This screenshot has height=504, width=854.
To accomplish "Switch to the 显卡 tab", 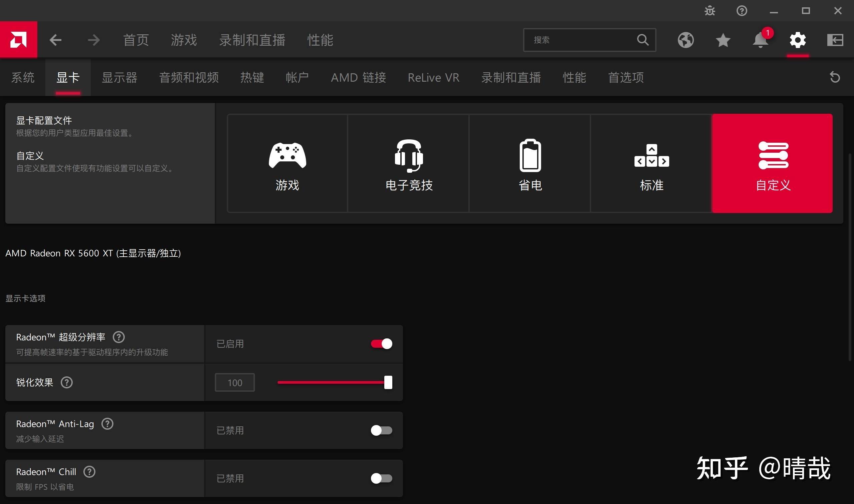I will pyautogui.click(x=68, y=77).
